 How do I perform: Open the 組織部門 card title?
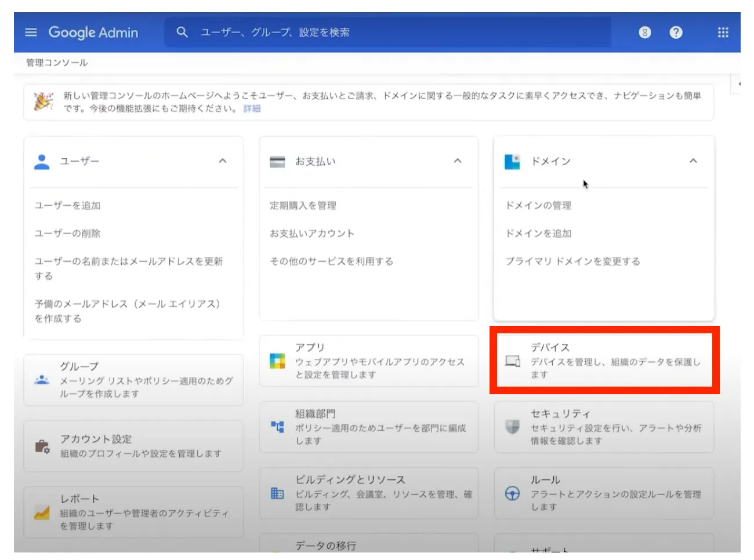point(316,413)
